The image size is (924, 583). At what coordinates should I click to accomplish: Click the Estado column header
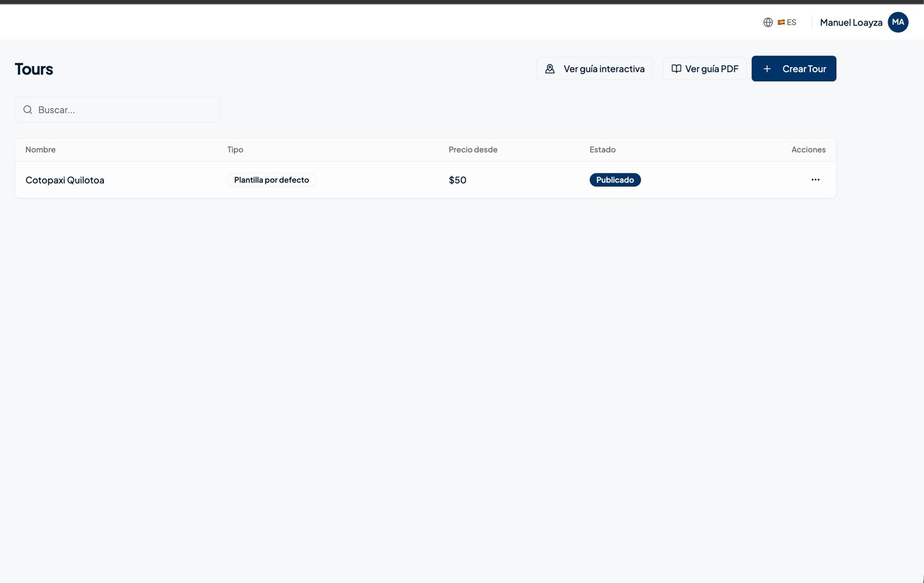click(602, 150)
